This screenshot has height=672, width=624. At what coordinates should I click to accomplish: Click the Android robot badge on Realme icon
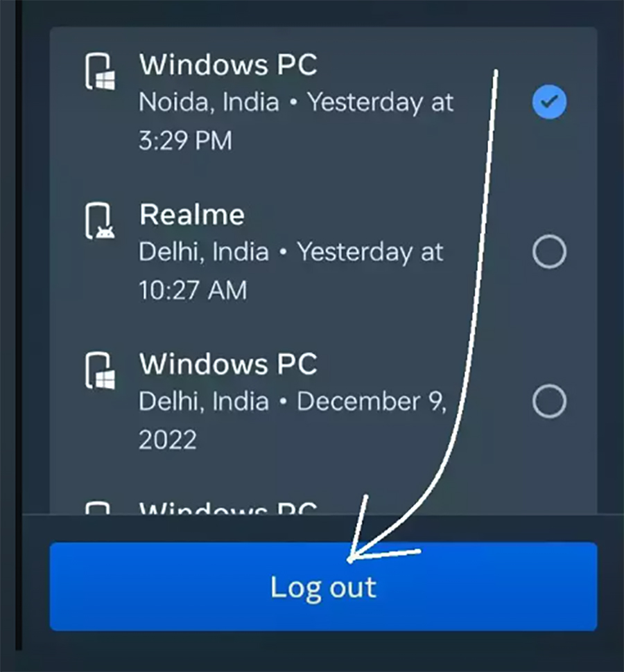(105, 232)
